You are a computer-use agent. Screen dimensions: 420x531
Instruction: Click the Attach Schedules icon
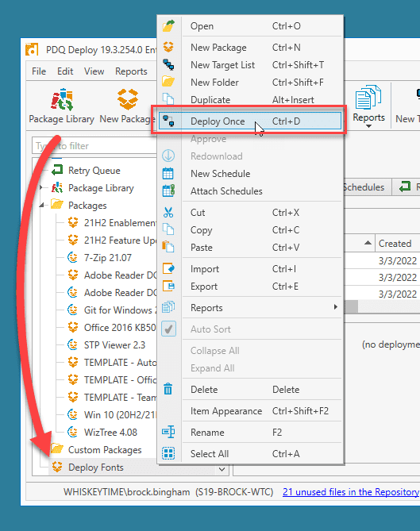(x=168, y=190)
